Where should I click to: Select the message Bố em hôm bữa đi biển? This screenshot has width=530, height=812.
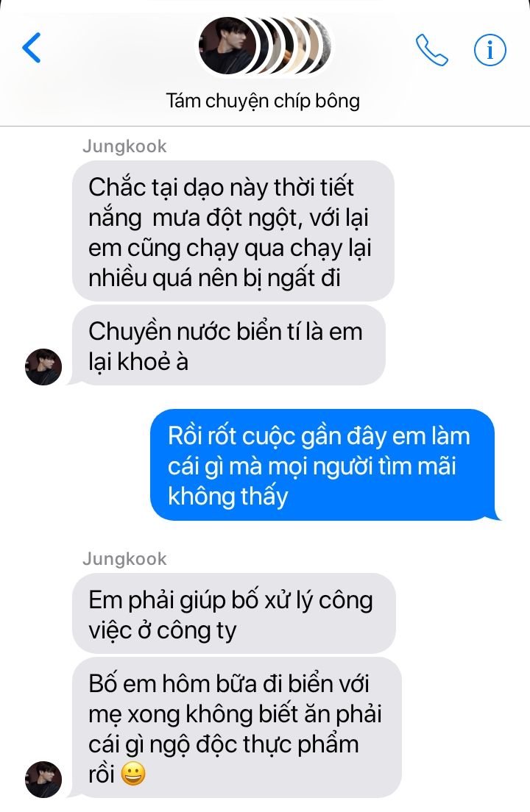237,727
